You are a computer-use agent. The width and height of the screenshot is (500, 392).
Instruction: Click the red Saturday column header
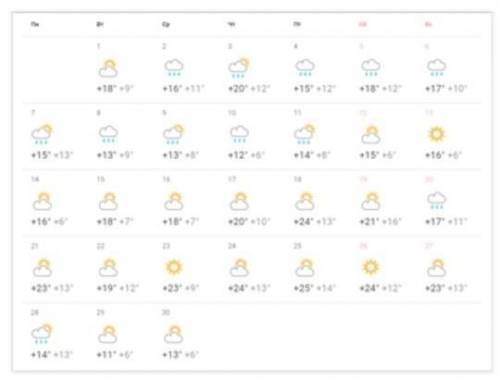363,24
